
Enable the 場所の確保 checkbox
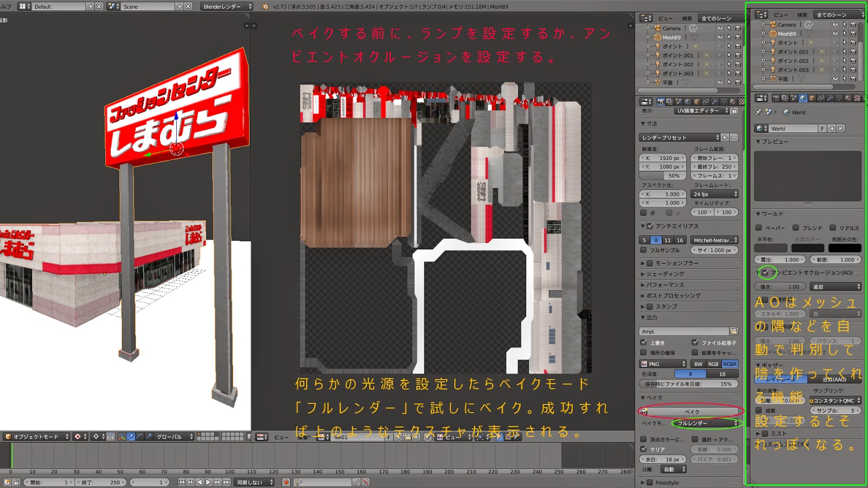point(643,352)
